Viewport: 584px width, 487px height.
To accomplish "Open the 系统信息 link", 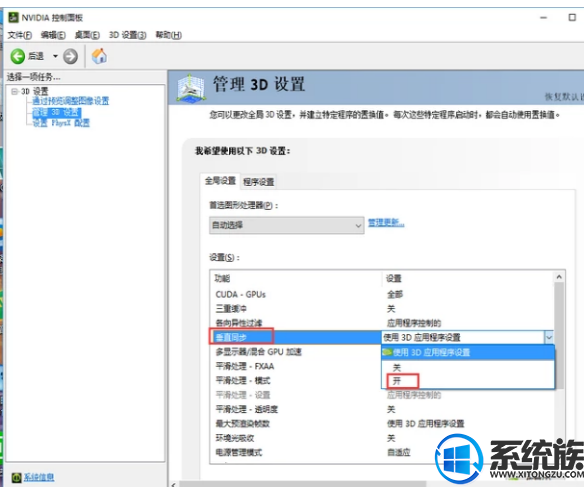I will point(39,477).
